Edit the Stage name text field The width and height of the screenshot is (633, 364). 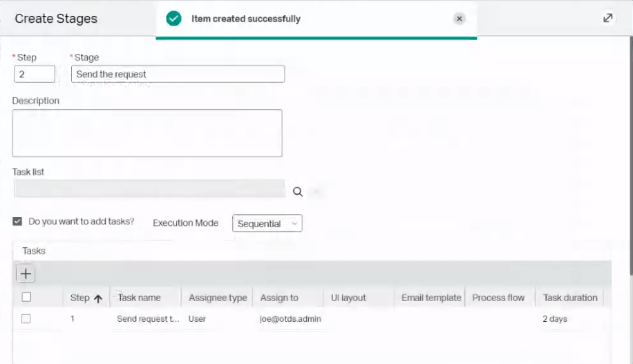(178, 74)
